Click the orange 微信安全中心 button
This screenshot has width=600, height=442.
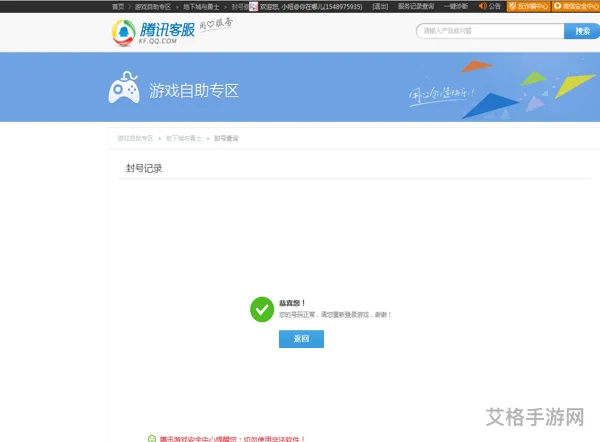pyautogui.click(x=576, y=6)
